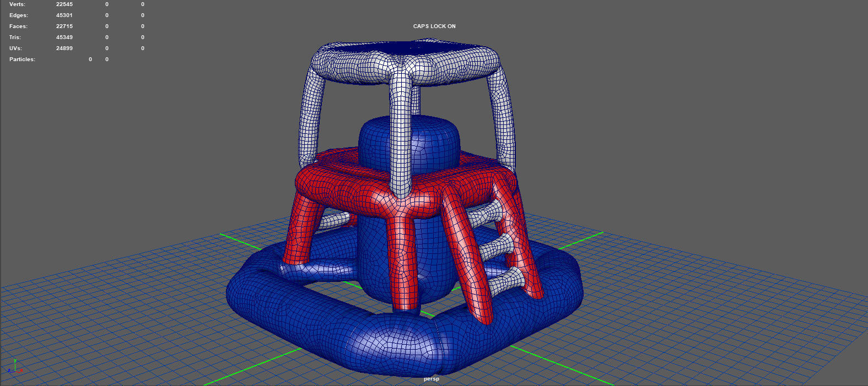Click the UV count value 24899

coord(64,48)
